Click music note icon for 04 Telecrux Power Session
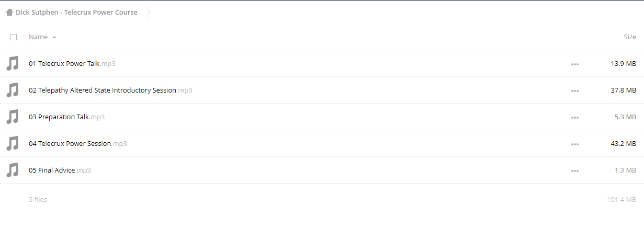The width and height of the screenshot is (644, 239). coord(12,144)
